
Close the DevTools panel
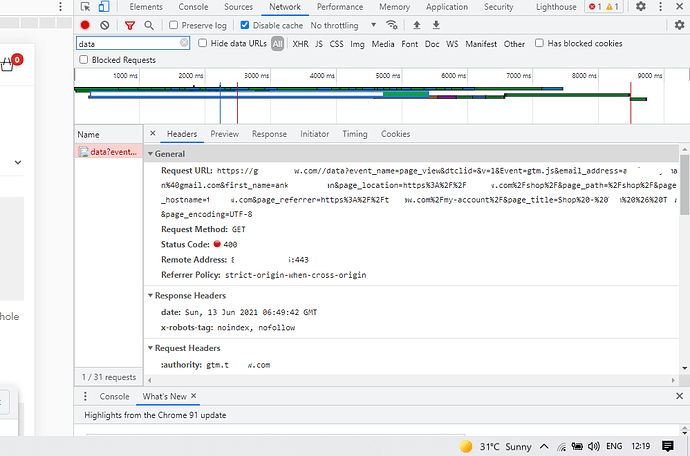679,7
